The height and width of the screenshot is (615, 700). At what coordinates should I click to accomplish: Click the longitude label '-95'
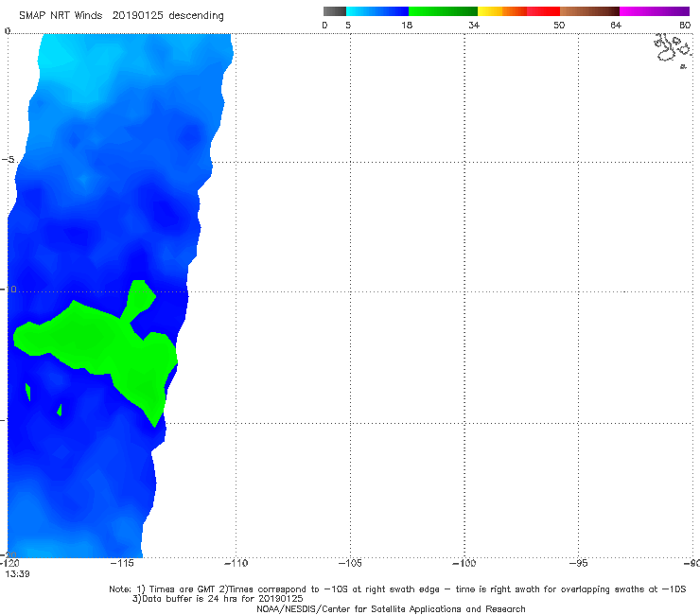click(578, 563)
